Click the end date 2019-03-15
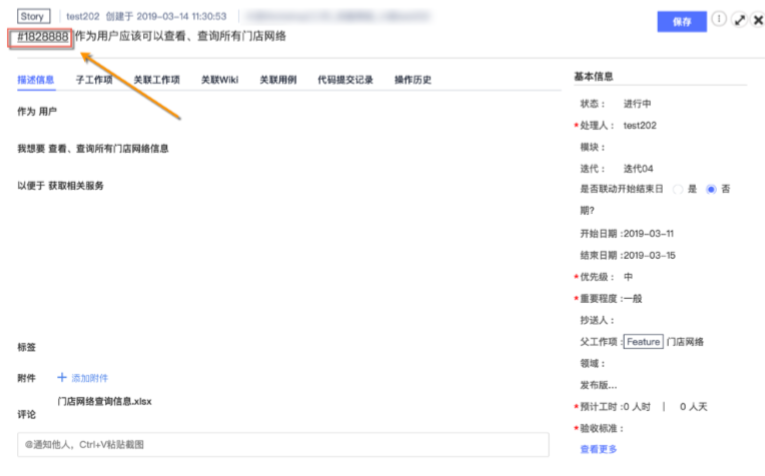Screen dimensions: 765x476 coord(650,256)
